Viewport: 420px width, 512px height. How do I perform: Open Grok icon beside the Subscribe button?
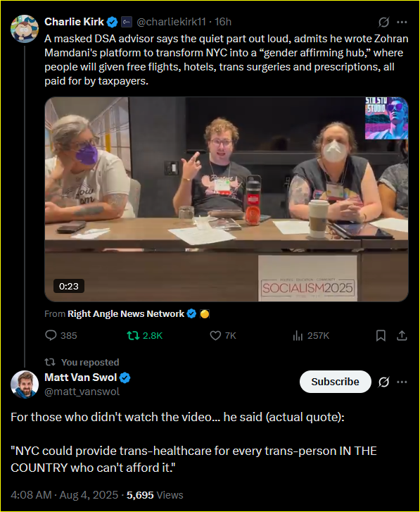[383, 382]
